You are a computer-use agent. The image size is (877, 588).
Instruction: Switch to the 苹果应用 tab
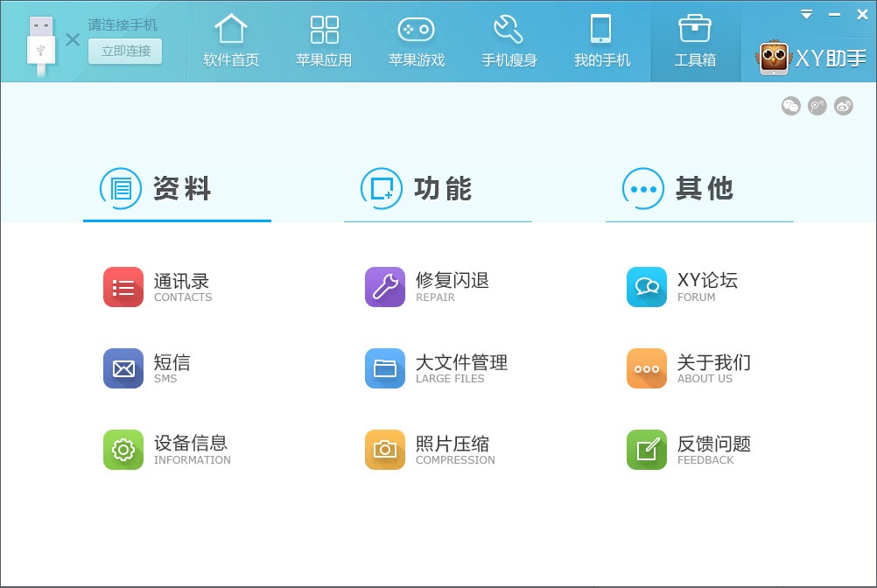click(324, 40)
